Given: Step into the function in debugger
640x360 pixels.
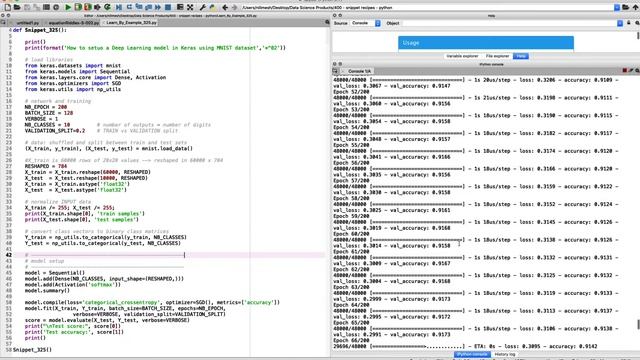Looking at the screenshot, I should click(x=139, y=7).
